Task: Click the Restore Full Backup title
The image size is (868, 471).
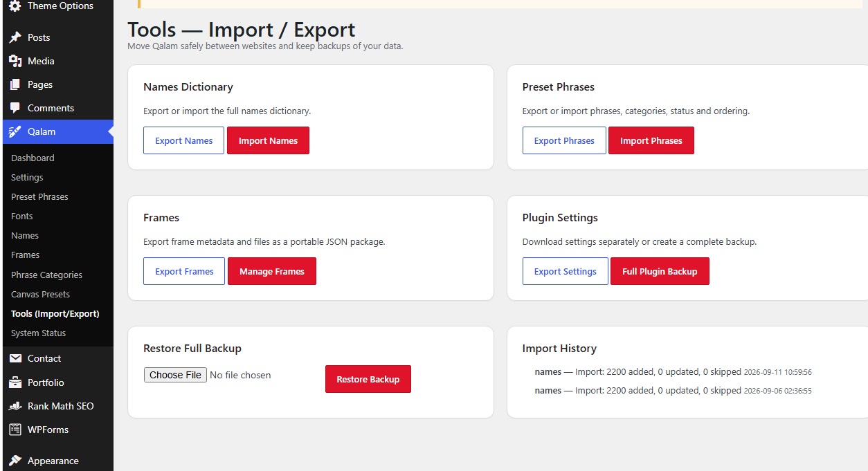Action: (x=192, y=349)
